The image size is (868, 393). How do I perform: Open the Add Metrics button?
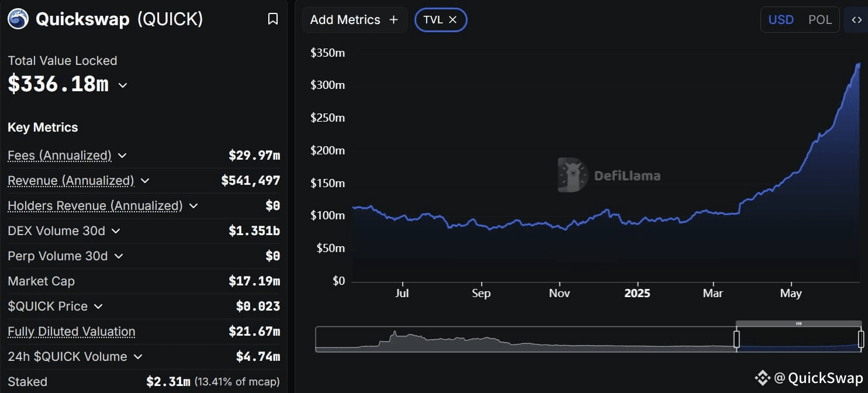click(x=354, y=20)
